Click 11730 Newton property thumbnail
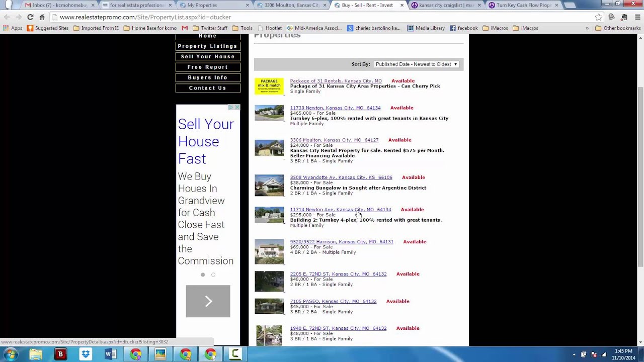 click(x=269, y=113)
